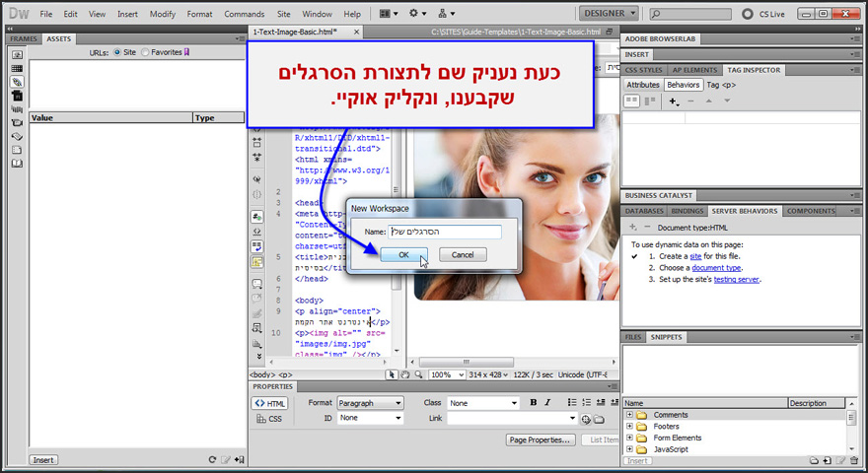Select the URLs category in Assets panel
This screenshot has height=473, width=868.
pos(17,82)
